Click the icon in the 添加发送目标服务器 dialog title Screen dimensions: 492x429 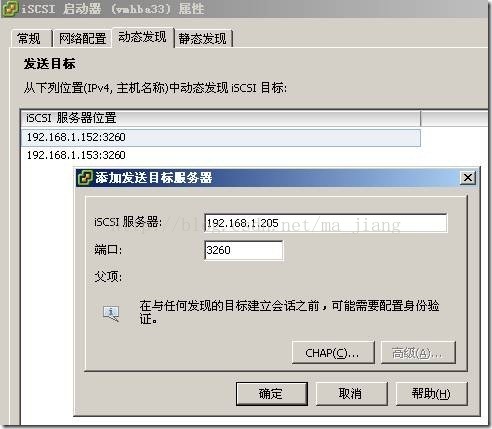[x=85, y=177]
